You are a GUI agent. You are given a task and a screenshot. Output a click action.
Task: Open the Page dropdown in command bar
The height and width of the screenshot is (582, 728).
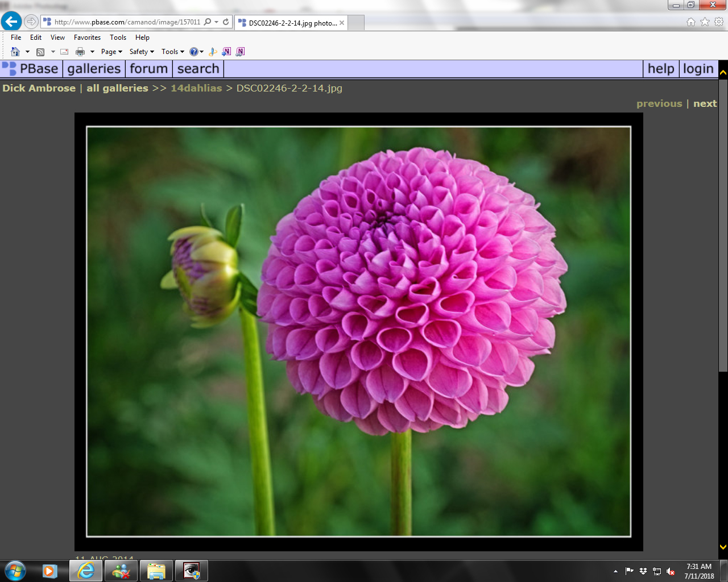pos(111,52)
